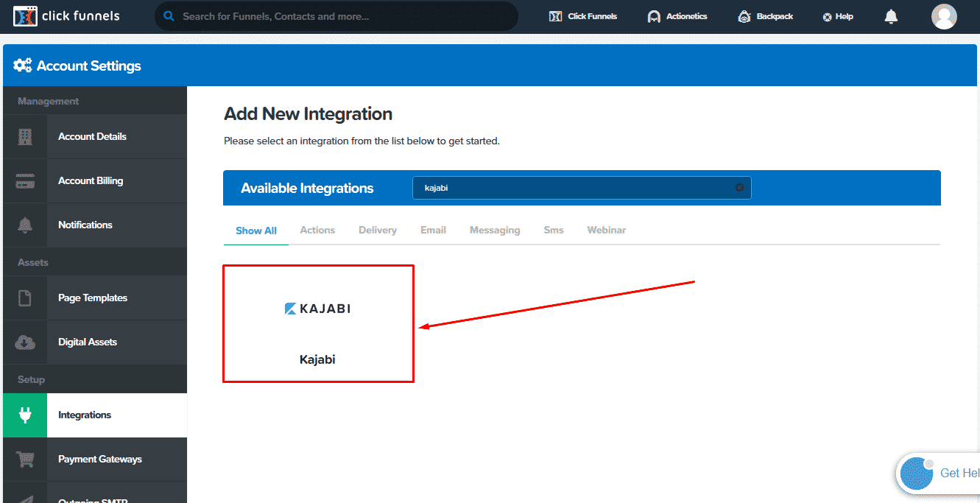Click the Assets section header
This screenshot has width=980, height=503.
33,262
